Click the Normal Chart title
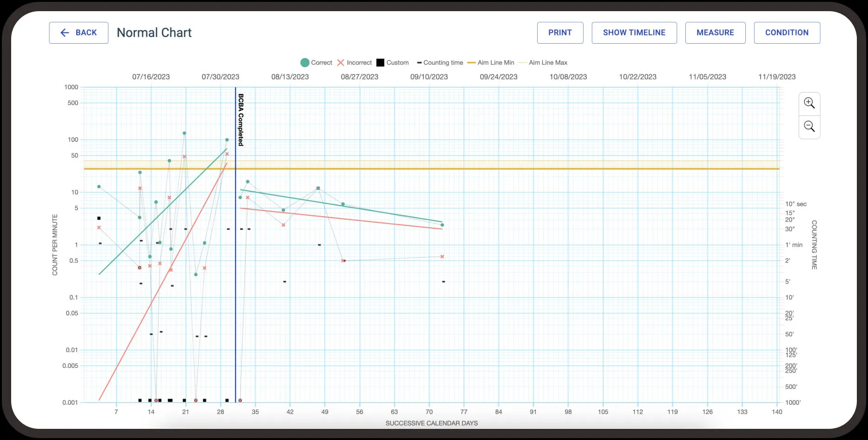This screenshot has height=440, width=868. [x=154, y=33]
